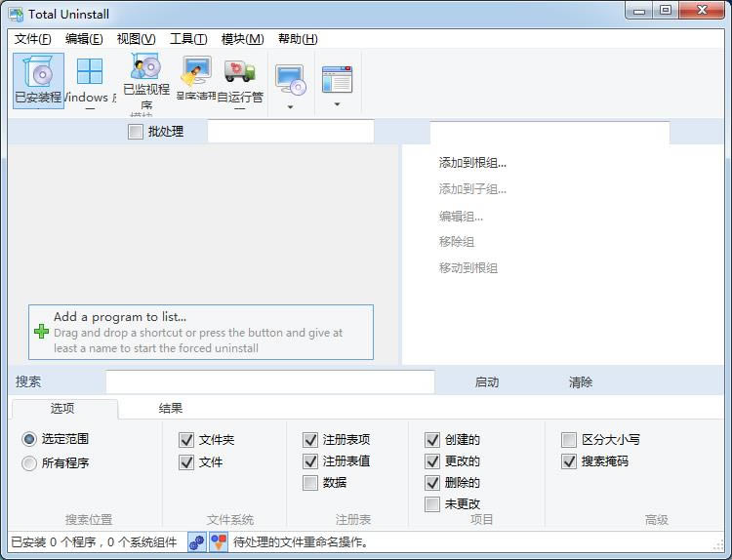Click the 待处理的文件重命名操作 status text
The width and height of the screenshot is (732, 560).
pyautogui.click(x=301, y=541)
